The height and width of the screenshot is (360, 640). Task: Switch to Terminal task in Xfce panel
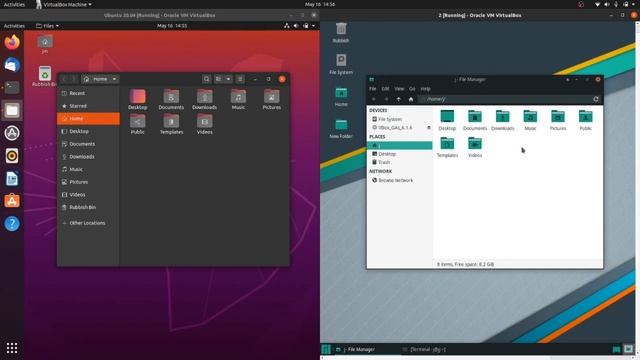[424, 349]
